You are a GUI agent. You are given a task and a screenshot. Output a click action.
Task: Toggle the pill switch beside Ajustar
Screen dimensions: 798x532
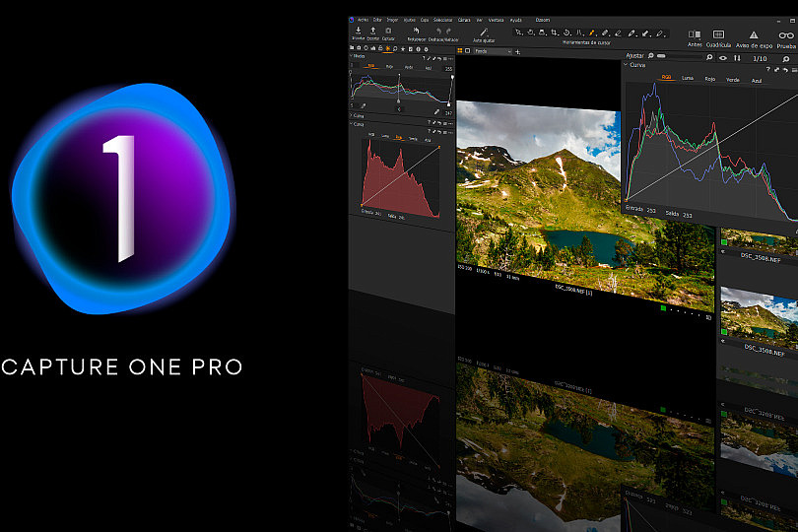(x=661, y=56)
